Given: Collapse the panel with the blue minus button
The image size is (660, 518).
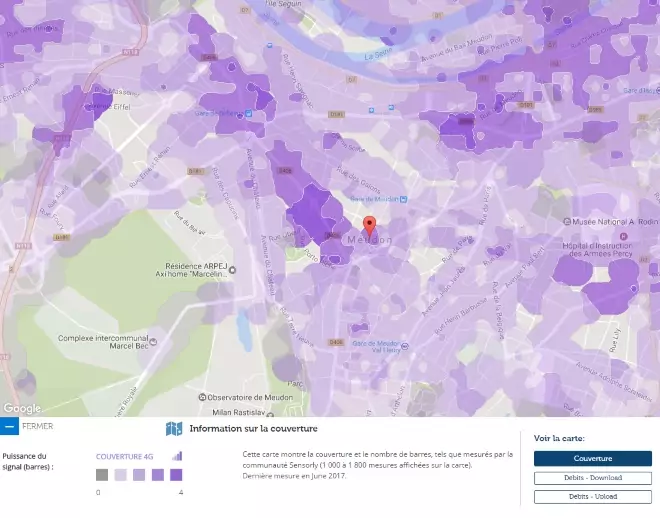Looking at the screenshot, I should (x=9, y=427).
